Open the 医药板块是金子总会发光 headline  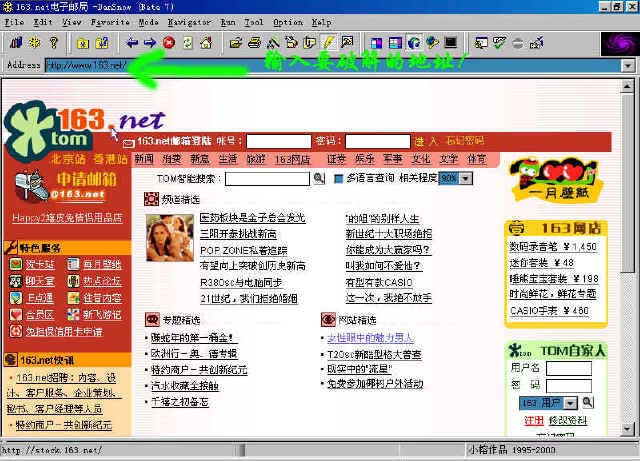coord(252,218)
